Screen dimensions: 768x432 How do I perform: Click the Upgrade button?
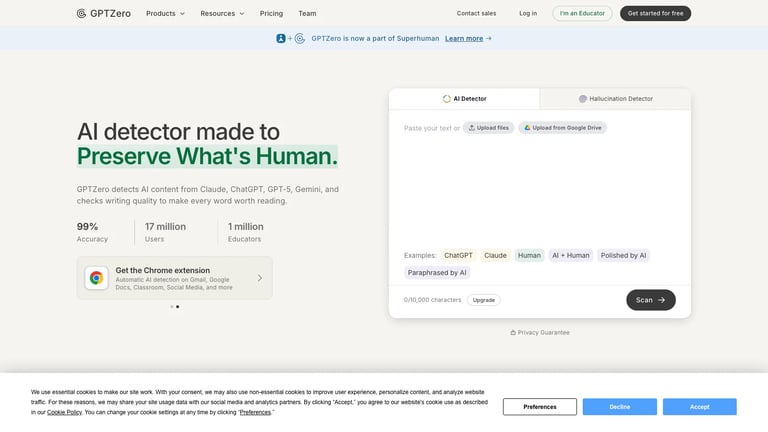(483, 300)
